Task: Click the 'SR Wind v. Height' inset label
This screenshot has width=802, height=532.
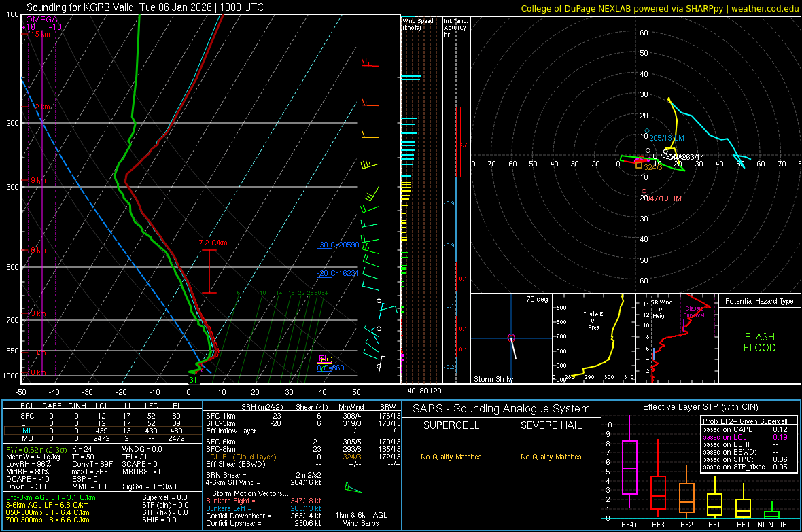Action: [662, 309]
